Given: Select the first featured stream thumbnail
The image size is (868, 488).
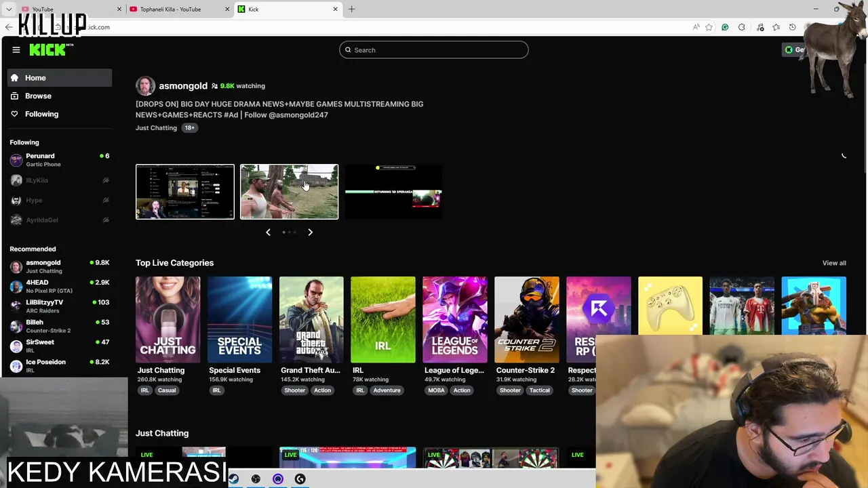Looking at the screenshot, I should (185, 192).
